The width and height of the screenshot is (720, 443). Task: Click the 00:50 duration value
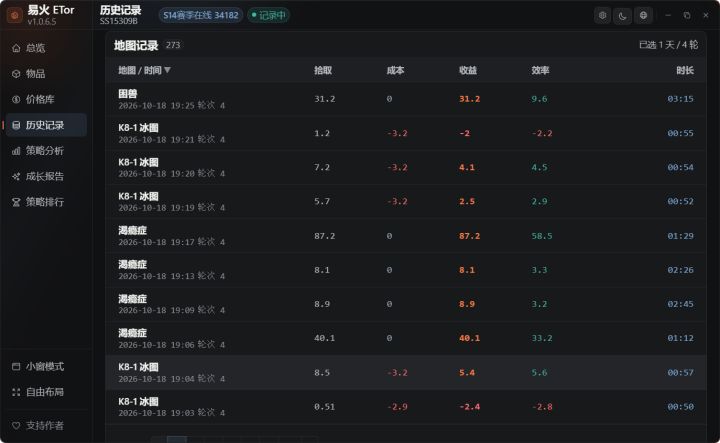click(681, 407)
